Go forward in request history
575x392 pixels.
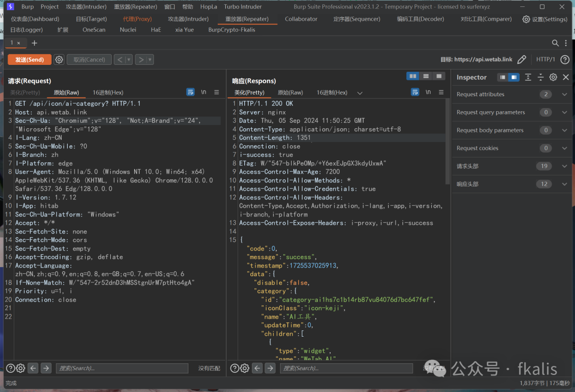pos(141,60)
